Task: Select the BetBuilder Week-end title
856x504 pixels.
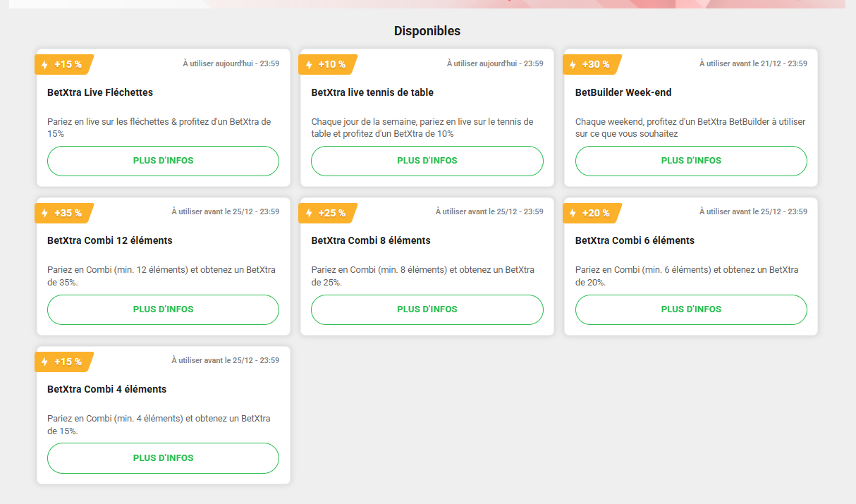Action: click(x=623, y=92)
